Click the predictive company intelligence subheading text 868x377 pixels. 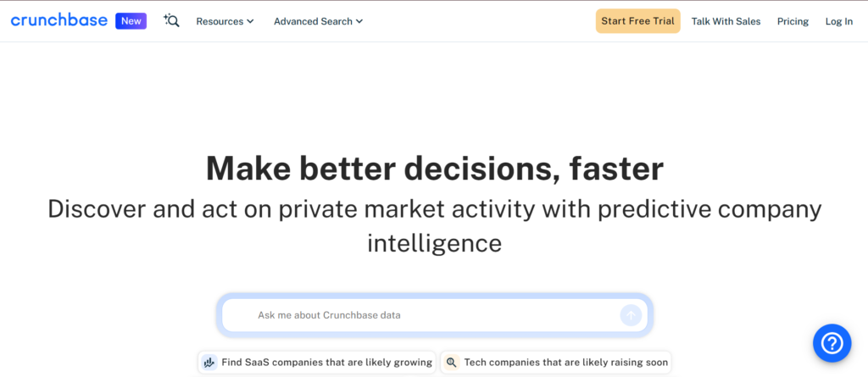434,225
